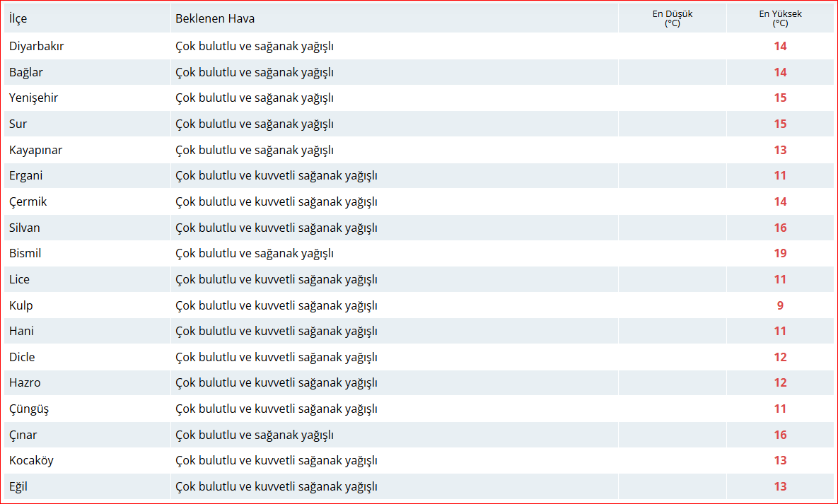
Task: Click the En Yüksek (°C) column header
Action: [x=780, y=18]
